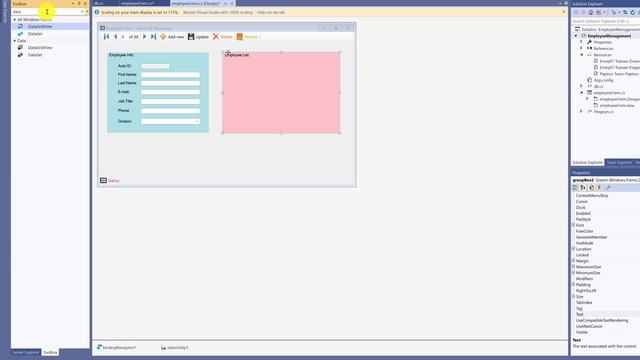Click the Add new toolbar button

(x=172, y=37)
